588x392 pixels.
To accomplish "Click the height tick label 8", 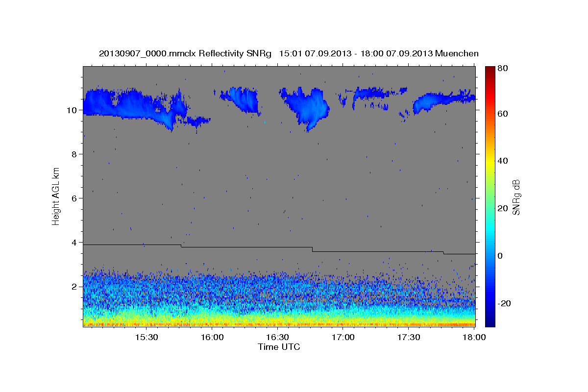I will [74, 154].
